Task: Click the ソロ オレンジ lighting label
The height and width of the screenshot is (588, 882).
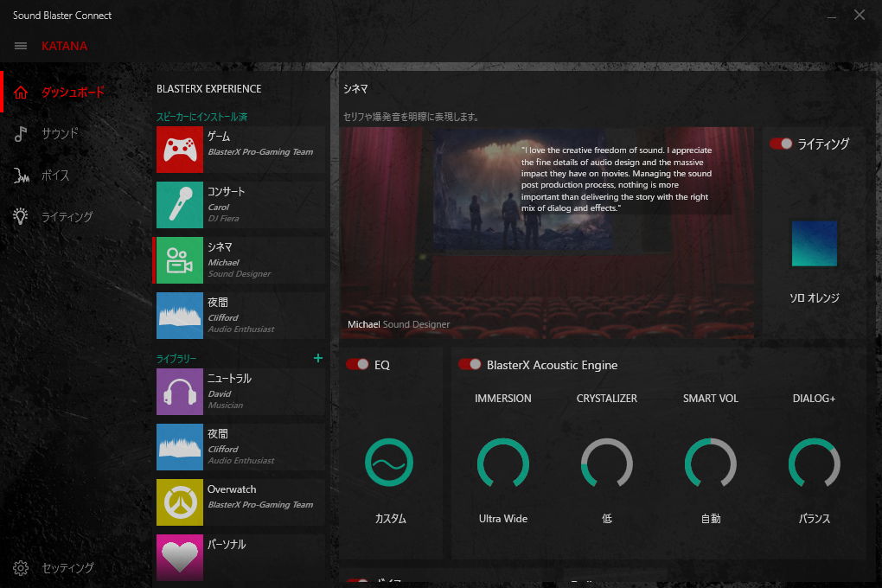Action: point(815,298)
